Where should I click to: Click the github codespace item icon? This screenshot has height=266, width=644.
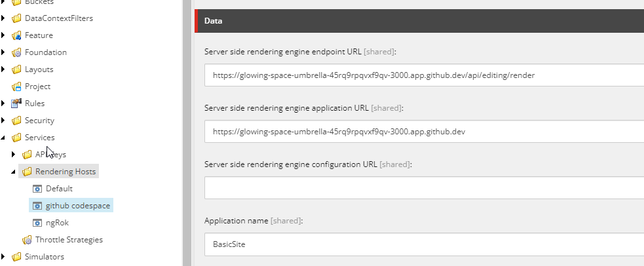(37, 206)
